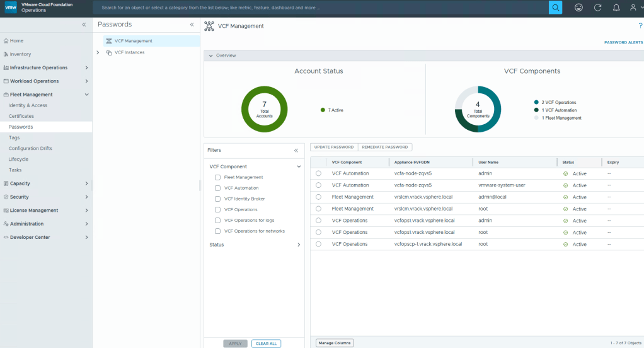
Task: Collapse the left navigation with double-chevron icon
Action: tap(84, 25)
